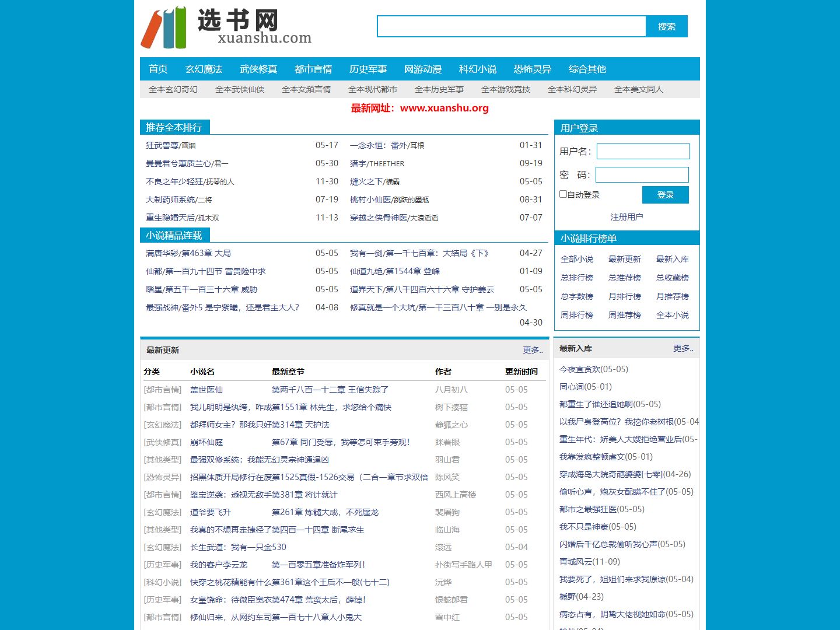Click the 用户名 input field
The image size is (840, 630).
(643, 152)
